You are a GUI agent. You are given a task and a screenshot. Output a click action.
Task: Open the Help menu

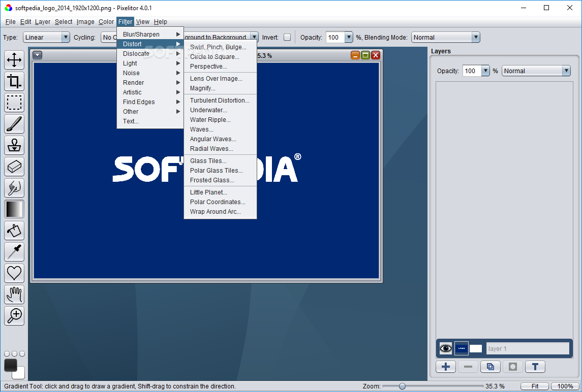[x=160, y=21]
